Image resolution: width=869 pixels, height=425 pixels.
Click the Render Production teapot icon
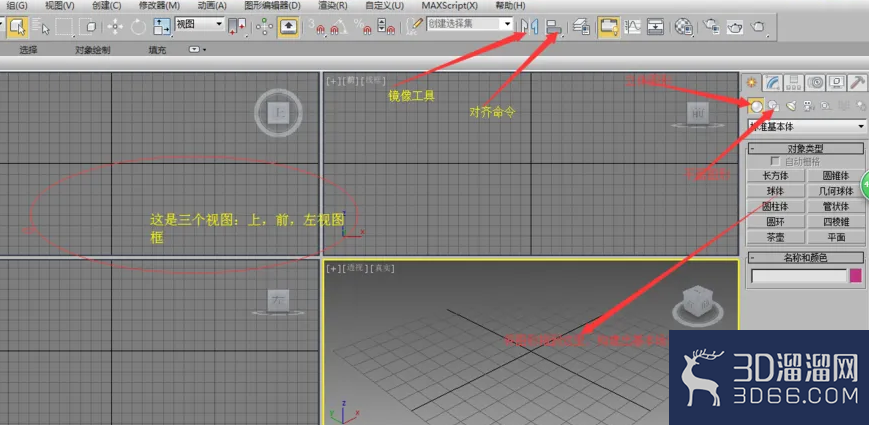[758, 26]
